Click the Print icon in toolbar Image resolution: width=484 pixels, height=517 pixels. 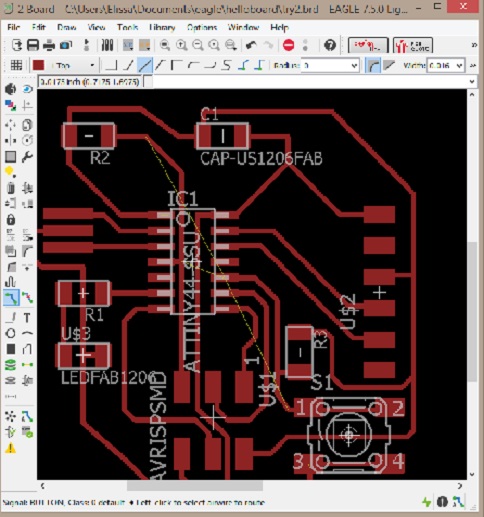pyautogui.click(x=49, y=45)
